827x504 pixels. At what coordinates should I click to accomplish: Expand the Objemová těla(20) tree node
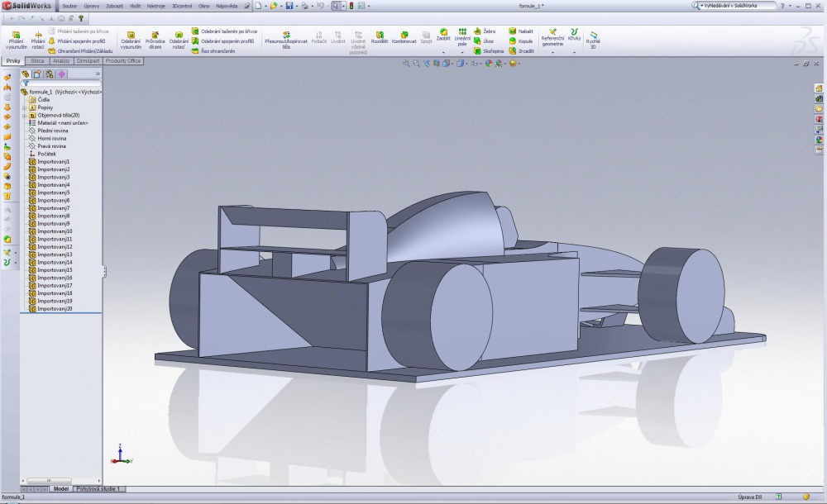[x=24, y=116]
